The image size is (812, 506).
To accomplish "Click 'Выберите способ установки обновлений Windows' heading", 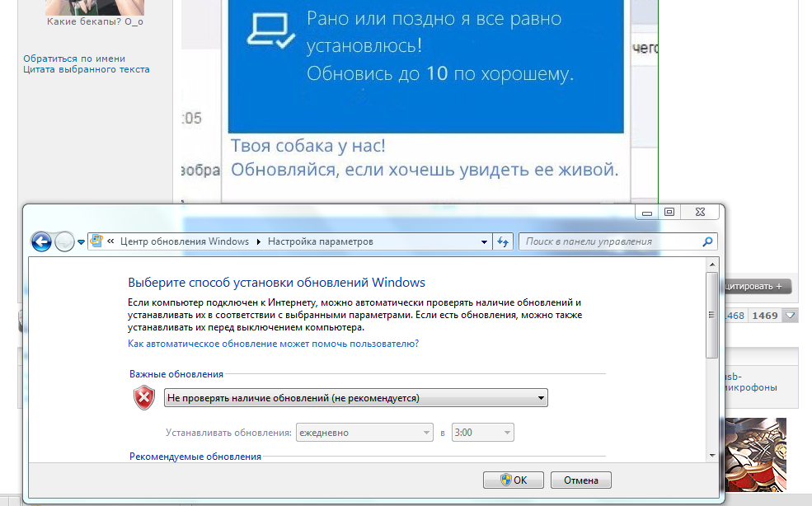I will (x=276, y=283).
